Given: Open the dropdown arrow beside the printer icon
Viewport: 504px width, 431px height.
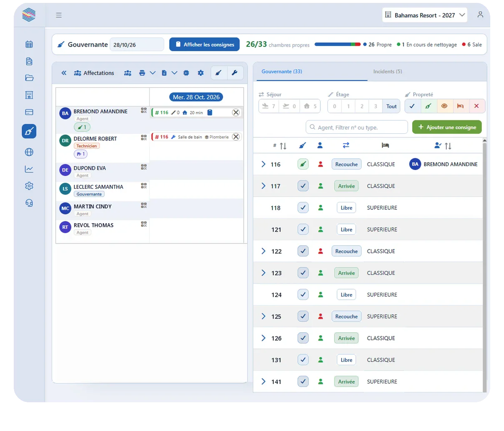Looking at the screenshot, I should pos(153,73).
